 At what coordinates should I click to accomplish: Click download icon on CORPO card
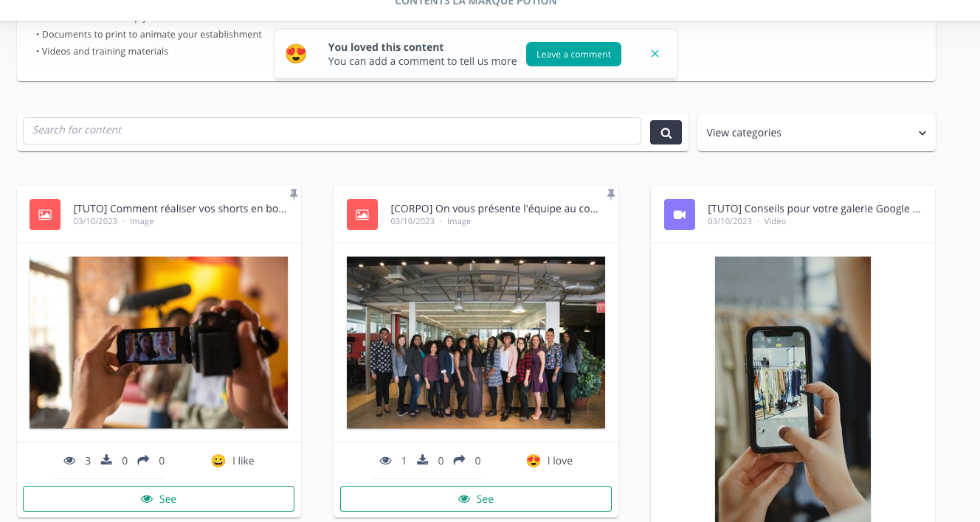pos(423,460)
